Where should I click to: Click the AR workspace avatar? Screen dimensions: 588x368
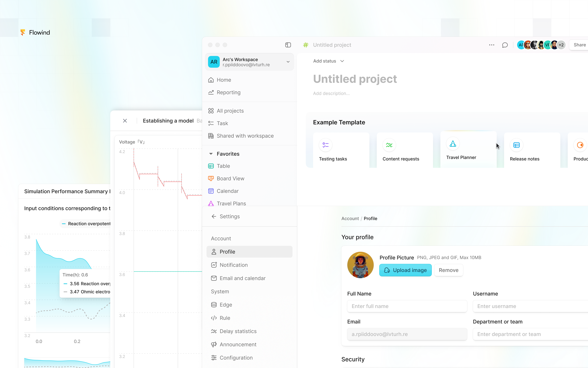pos(214,62)
